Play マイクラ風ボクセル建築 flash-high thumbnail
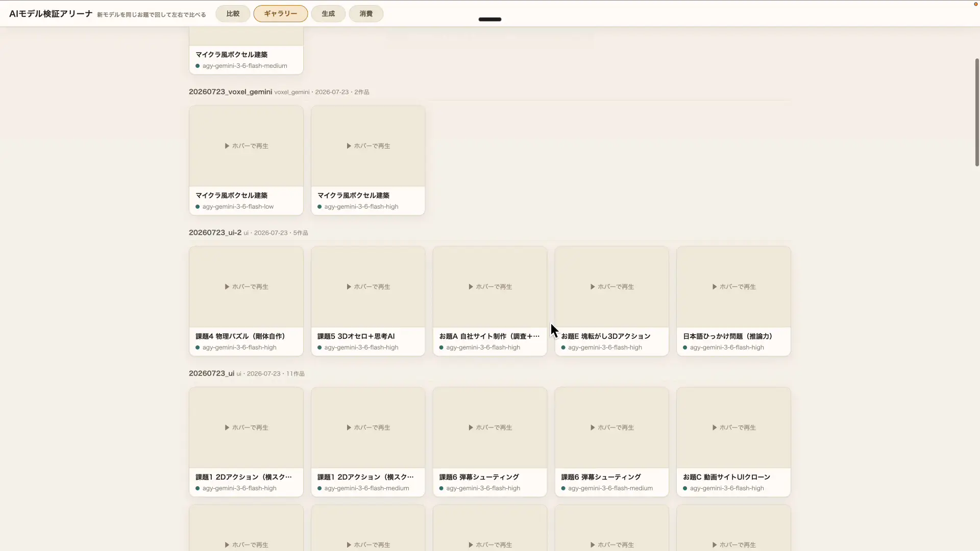980x551 pixels. [368, 146]
